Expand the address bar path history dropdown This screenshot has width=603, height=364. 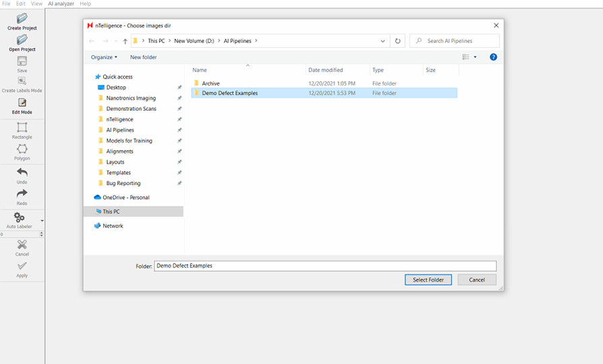point(383,41)
